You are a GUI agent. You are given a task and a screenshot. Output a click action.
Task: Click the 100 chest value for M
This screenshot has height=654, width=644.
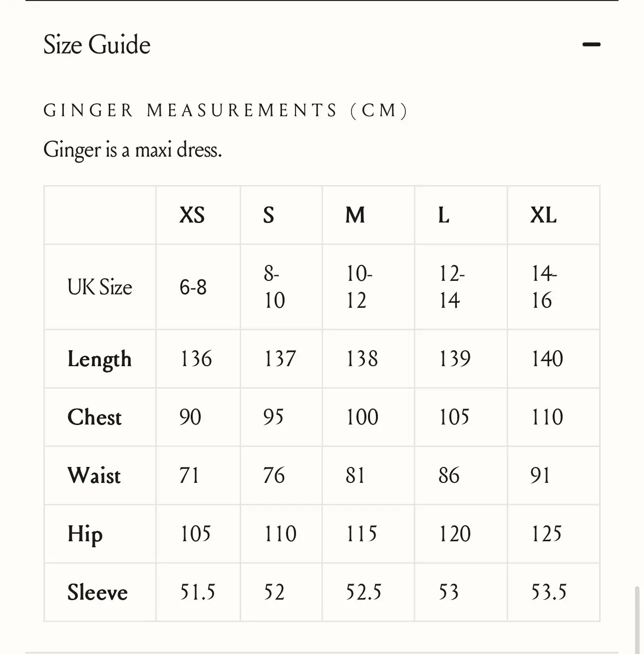pyautogui.click(x=362, y=418)
